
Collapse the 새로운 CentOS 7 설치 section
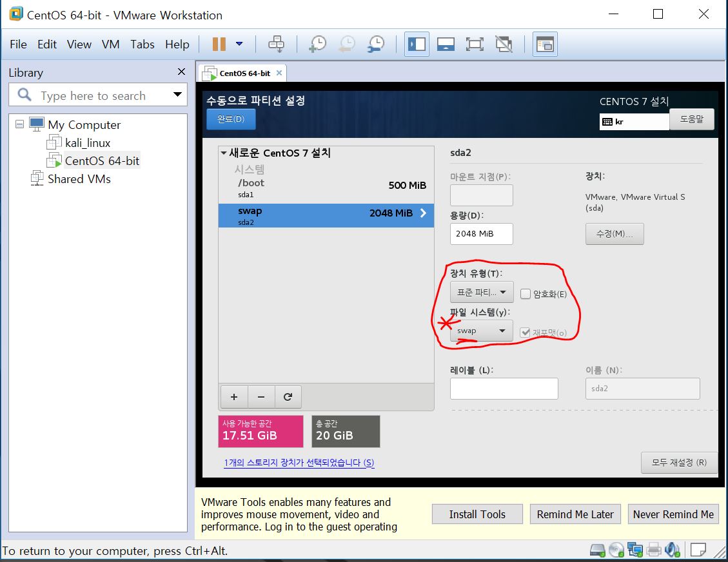224,153
